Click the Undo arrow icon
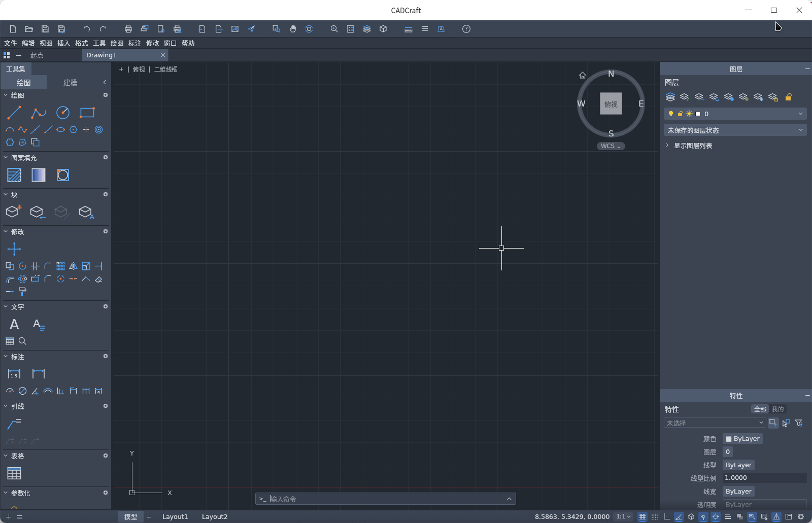 coord(87,29)
